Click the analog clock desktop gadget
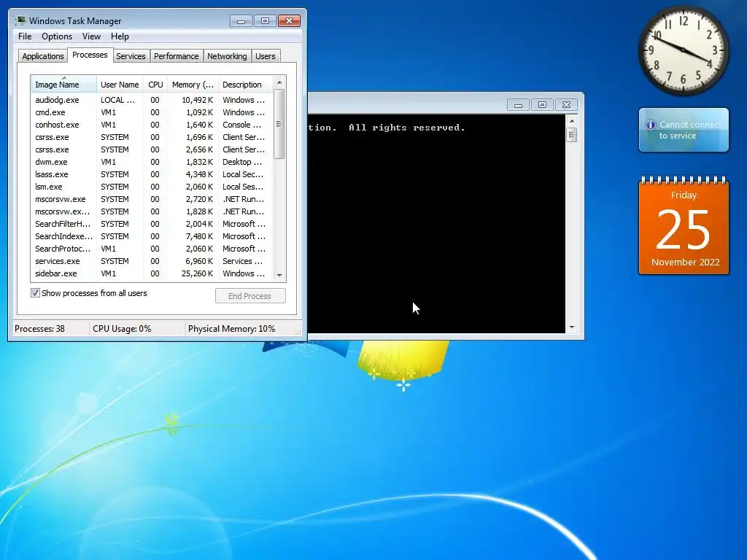Image resolution: width=747 pixels, height=560 pixels. pyautogui.click(x=683, y=50)
